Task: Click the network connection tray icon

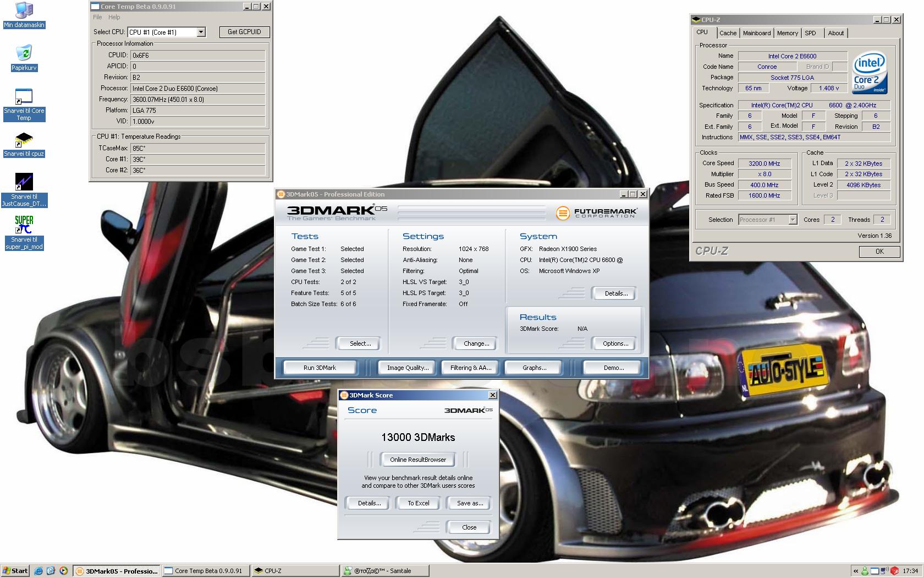Action: (884, 571)
